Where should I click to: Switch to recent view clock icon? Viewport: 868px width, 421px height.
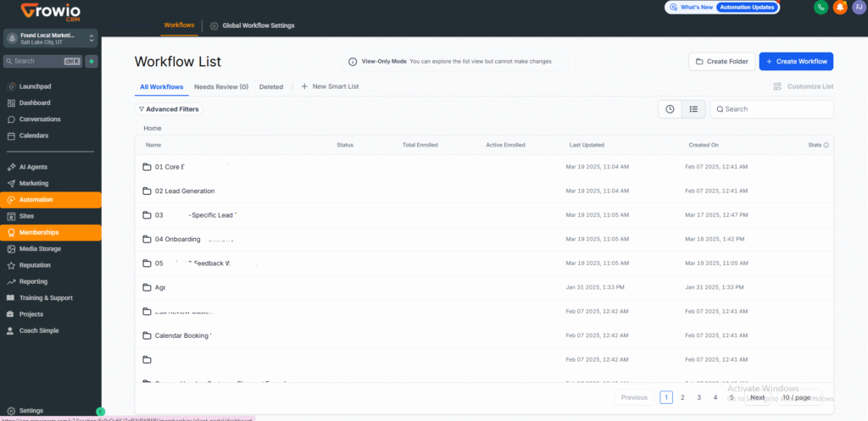pyautogui.click(x=670, y=109)
